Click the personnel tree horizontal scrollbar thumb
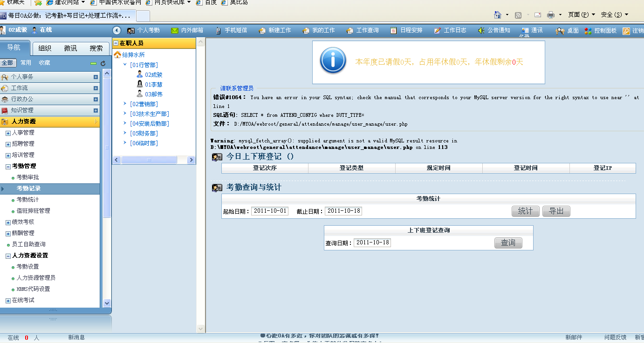 149,160
